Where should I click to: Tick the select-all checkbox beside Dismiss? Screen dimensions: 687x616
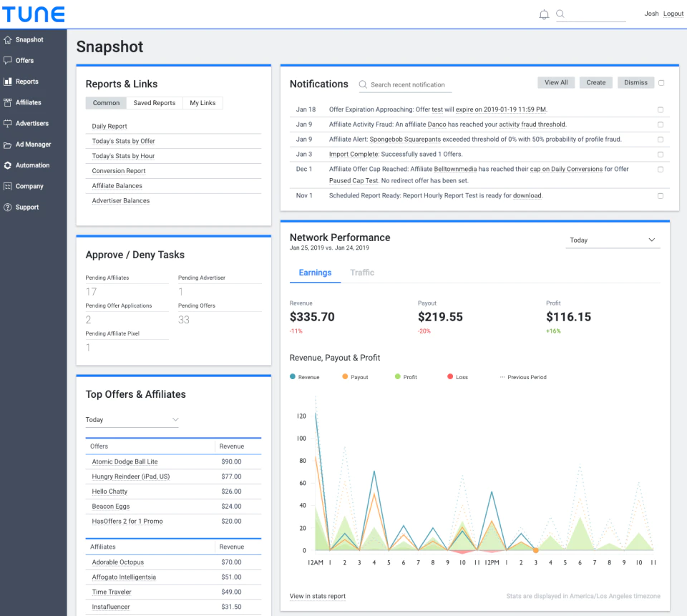click(661, 83)
